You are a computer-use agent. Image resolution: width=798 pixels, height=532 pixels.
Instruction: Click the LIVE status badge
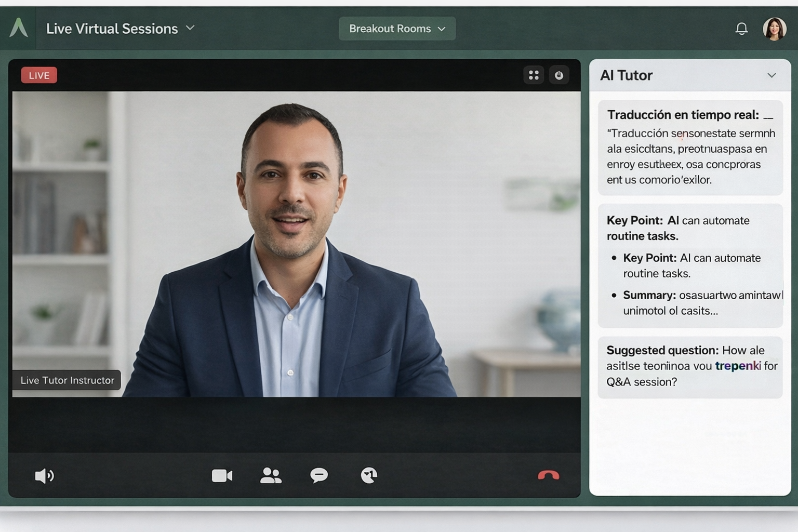(39, 75)
